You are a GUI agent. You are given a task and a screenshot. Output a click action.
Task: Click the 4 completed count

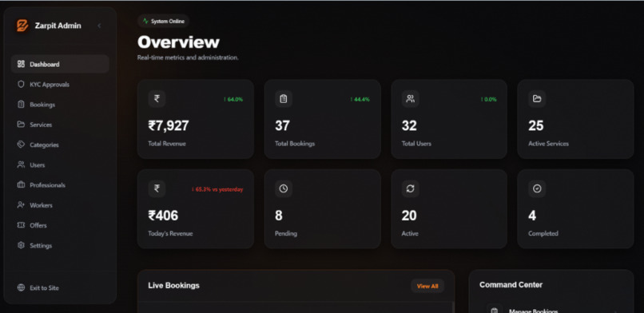coord(532,216)
